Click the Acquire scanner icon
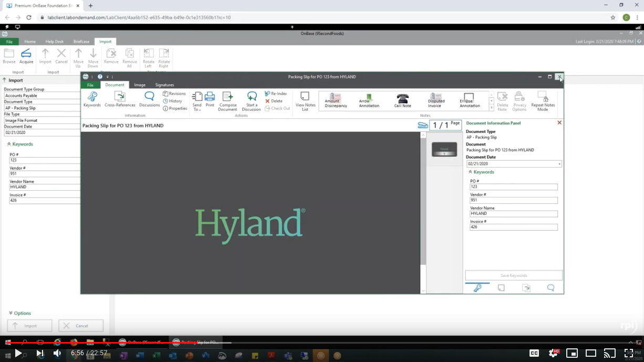The image size is (644, 362). (x=26, y=56)
